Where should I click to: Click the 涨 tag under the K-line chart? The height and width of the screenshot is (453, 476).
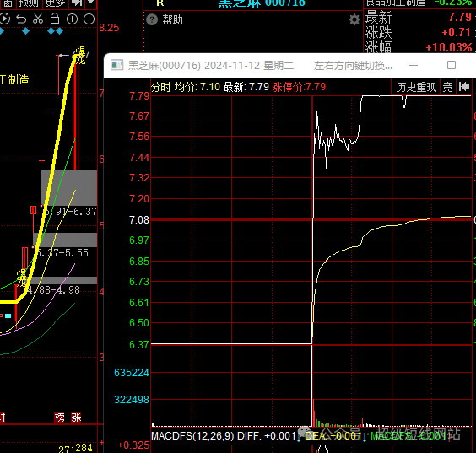tap(76, 418)
